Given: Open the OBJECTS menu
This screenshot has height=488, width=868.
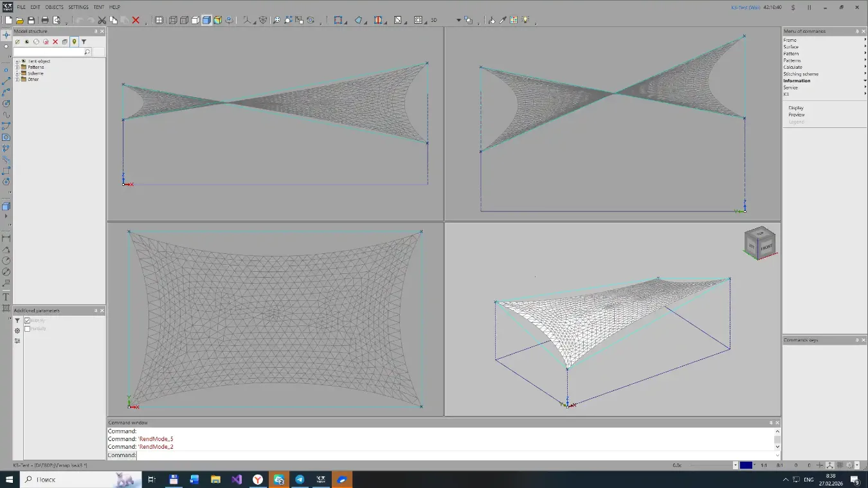Looking at the screenshot, I should [x=54, y=7].
